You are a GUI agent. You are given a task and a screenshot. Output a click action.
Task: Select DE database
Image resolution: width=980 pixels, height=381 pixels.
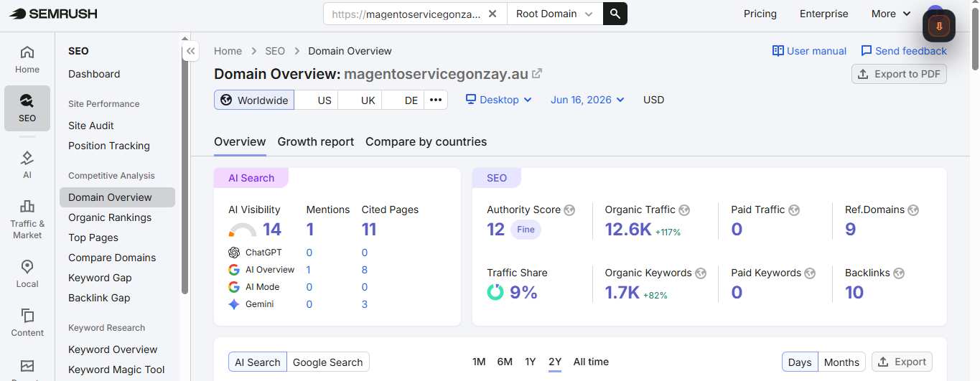point(403,100)
